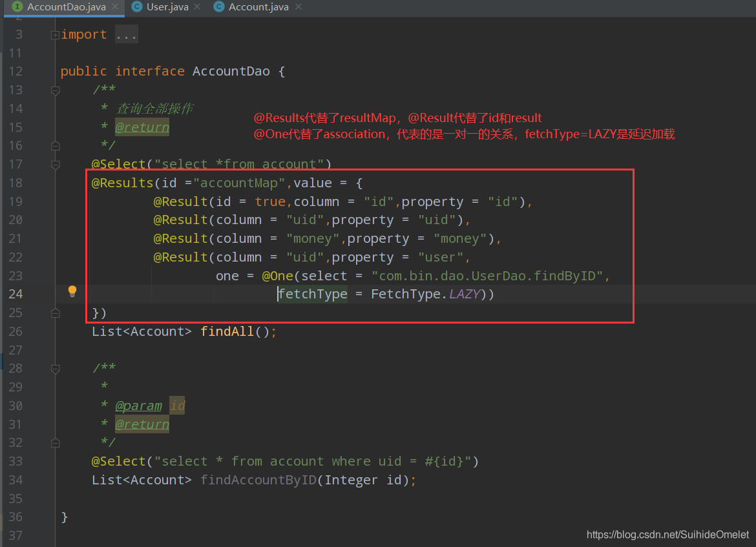Screen dimensions: 756x547
Task: Click the LAZY constant on line 24
Action: coord(465,294)
